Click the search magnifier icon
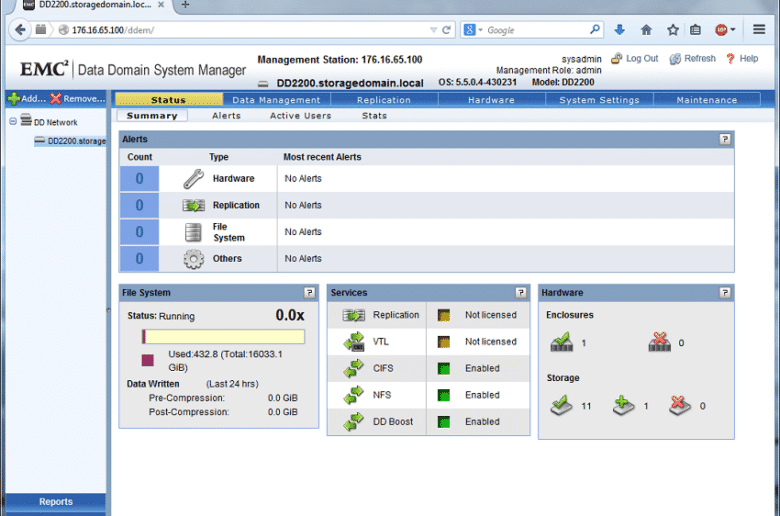780x516 pixels. coord(594,29)
